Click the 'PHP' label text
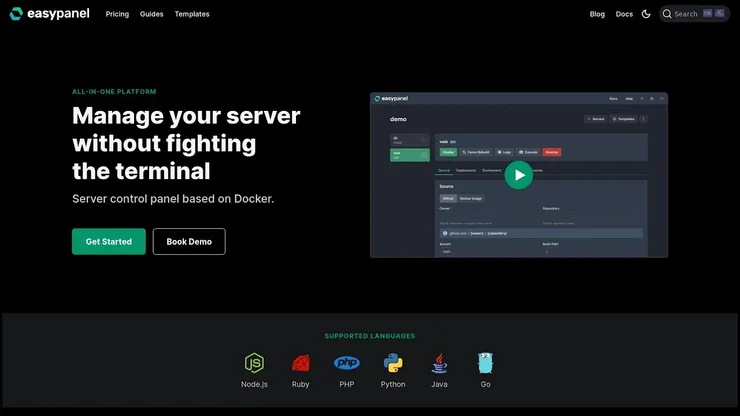The image size is (740, 416). point(347,384)
